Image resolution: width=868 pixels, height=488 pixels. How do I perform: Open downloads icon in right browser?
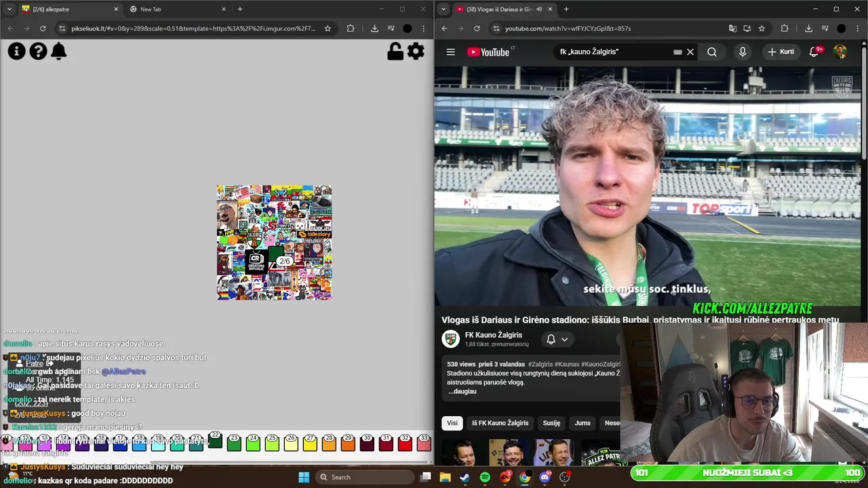point(808,28)
